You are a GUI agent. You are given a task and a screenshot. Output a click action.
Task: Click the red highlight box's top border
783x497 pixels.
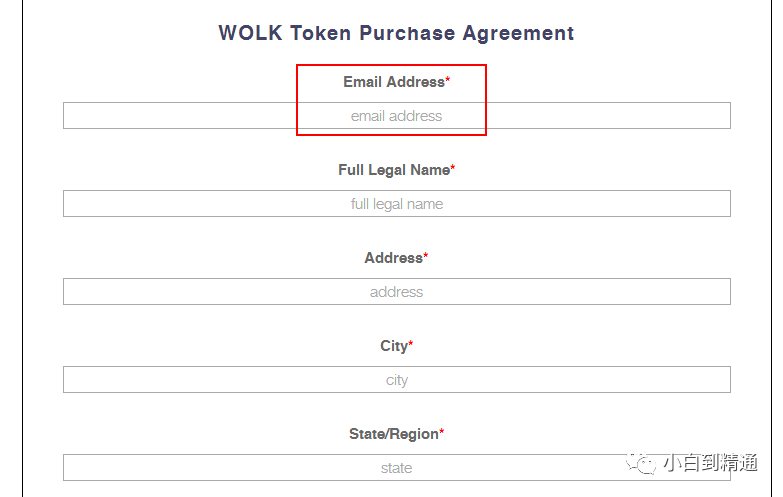pos(391,66)
